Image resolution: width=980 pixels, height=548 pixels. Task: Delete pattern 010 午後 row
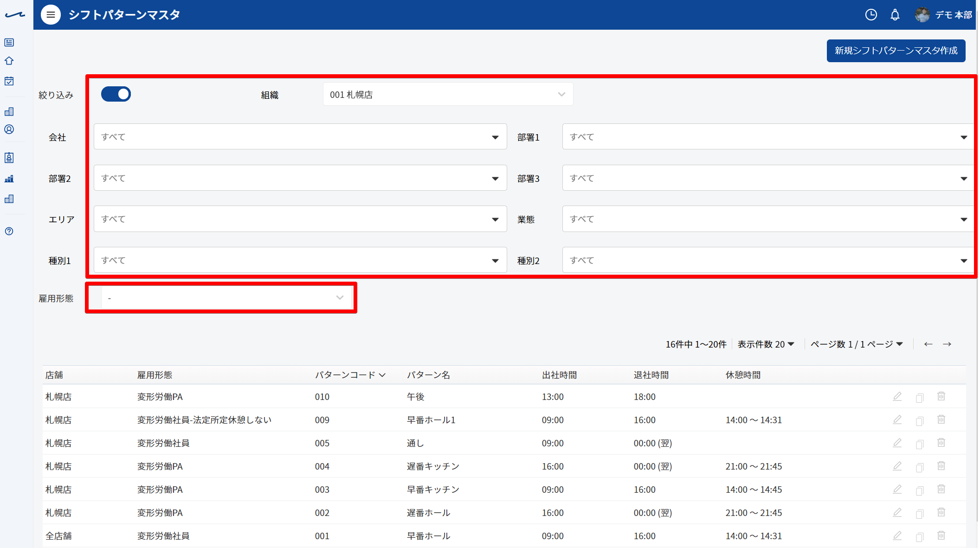[941, 396]
